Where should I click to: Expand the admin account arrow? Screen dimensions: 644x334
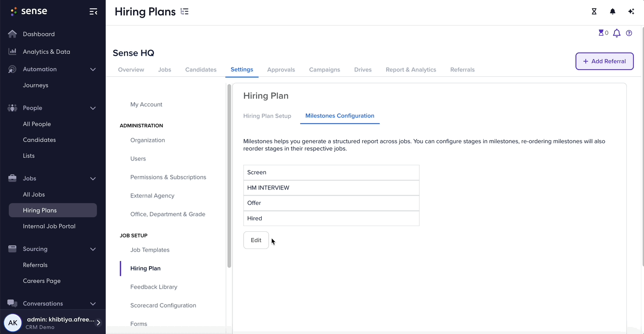coord(99,323)
